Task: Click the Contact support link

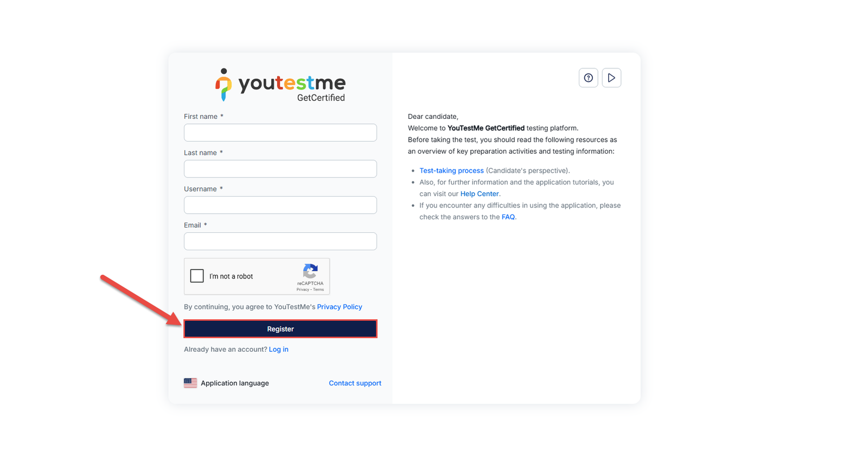Action: [x=355, y=383]
